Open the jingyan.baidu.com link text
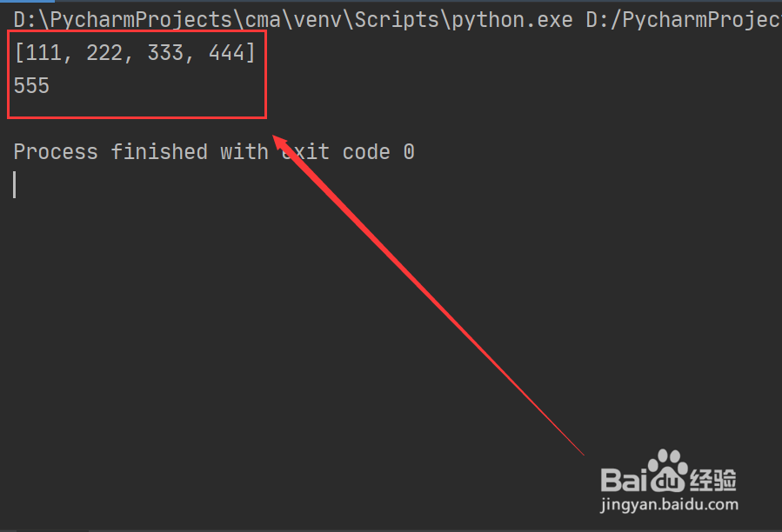The image size is (782, 532). 669,504
